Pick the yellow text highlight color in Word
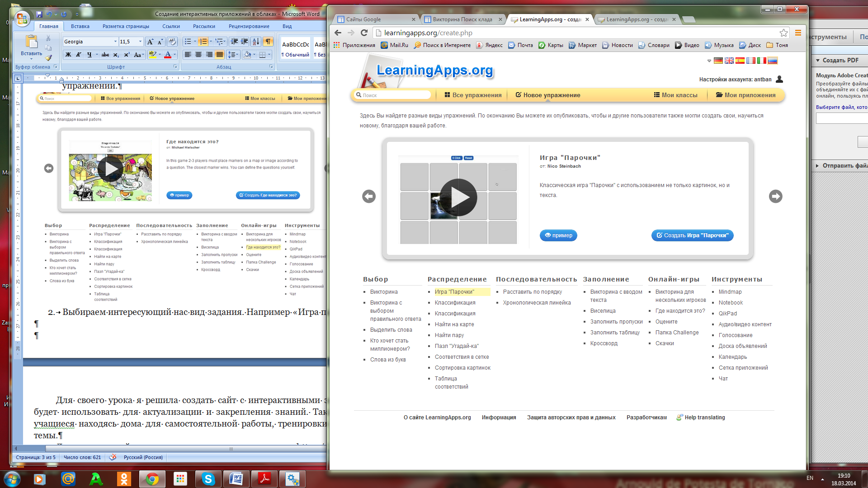Image resolution: width=868 pixels, height=488 pixels. [x=152, y=55]
